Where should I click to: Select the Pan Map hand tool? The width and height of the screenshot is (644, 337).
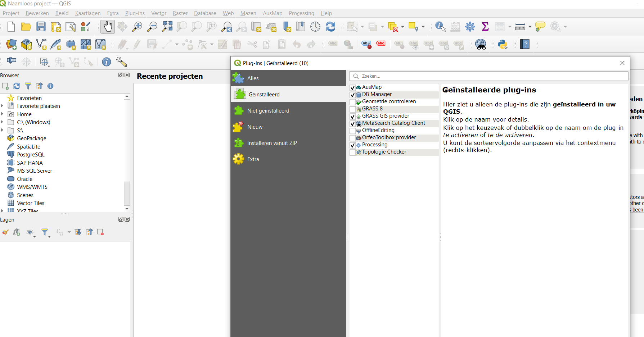point(108,27)
